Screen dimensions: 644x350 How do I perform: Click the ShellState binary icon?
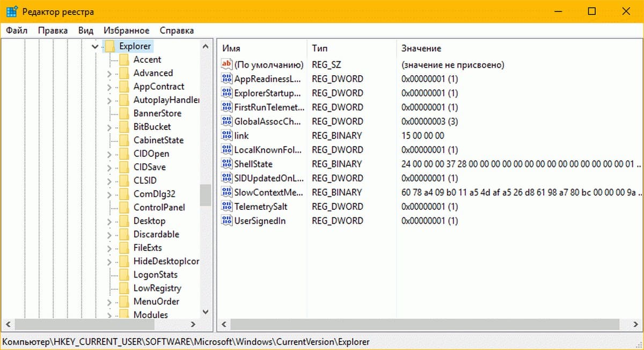[x=226, y=164]
